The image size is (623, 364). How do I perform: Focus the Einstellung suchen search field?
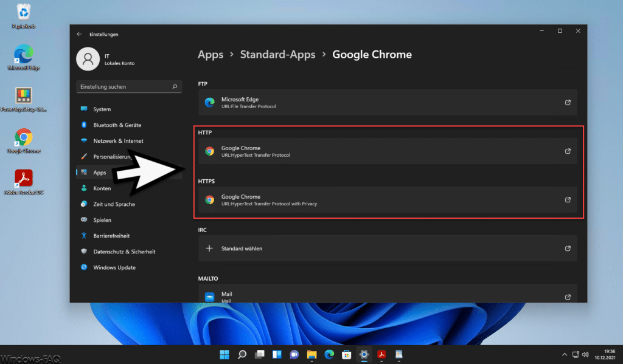(129, 86)
